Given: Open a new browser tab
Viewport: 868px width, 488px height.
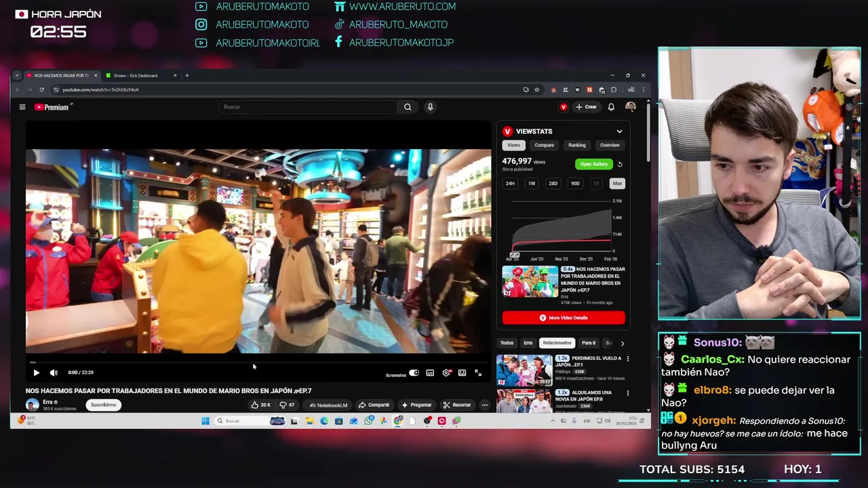Looking at the screenshot, I should tap(187, 75).
